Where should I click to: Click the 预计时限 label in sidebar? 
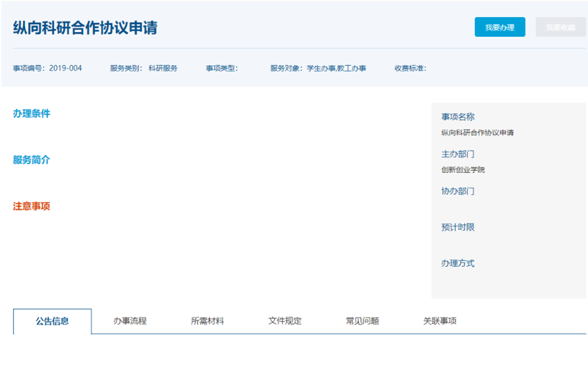(458, 228)
